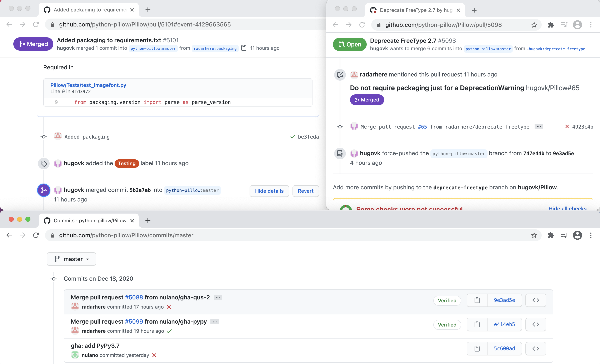This screenshot has width=600, height=364.
Task: Click failed status X on #5088 commit
Action: point(169,307)
